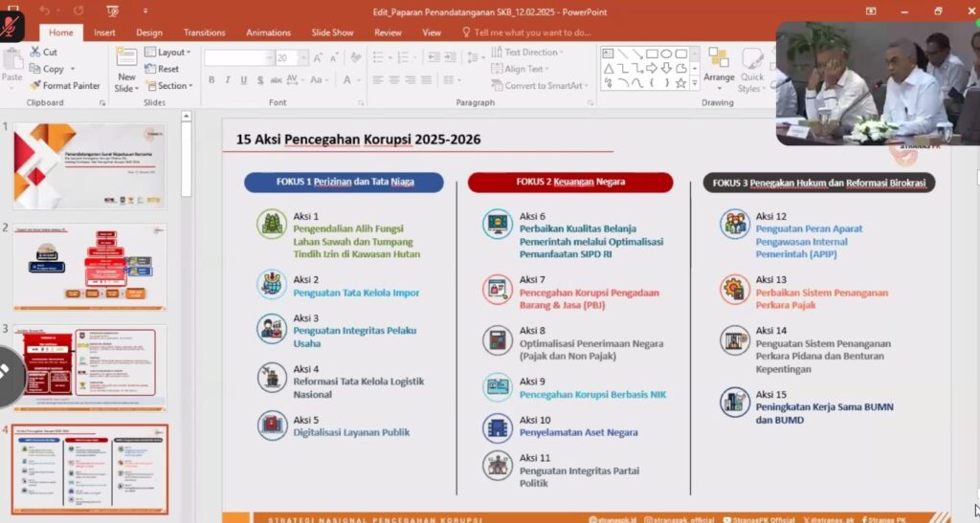Click Decrease Font Size button

click(334, 58)
